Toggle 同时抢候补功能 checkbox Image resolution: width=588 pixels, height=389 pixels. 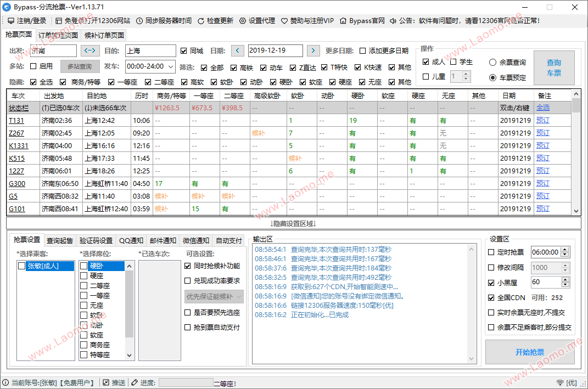pyautogui.click(x=188, y=266)
